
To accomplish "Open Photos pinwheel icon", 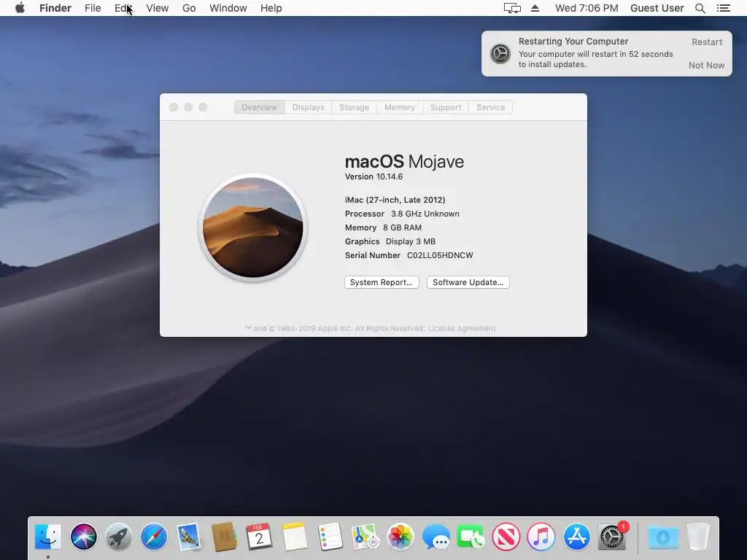I will (400, 537).
